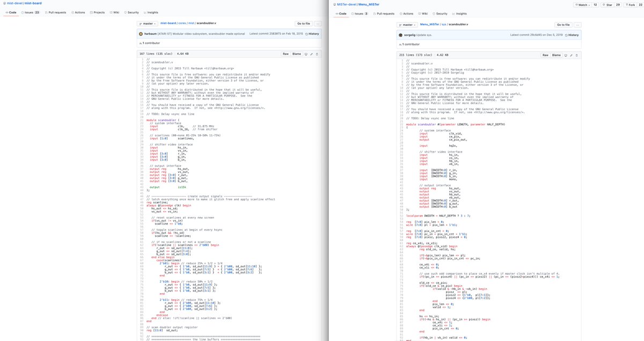Viewport: 644px width, 341px height.
Task: Open Pull requests tab in Menu_MiSTer
Action: click(x=384, y=13)
